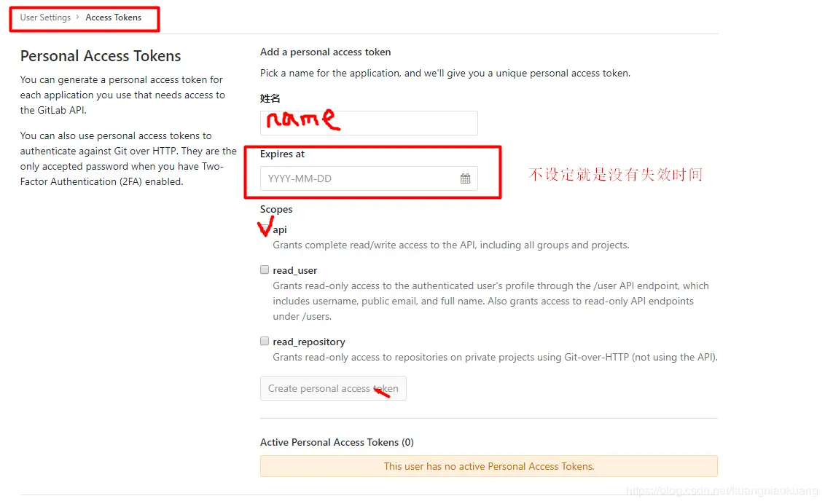Open the expiry date calendar picker icon
825x504 pixels.
[x=466, y=177]
